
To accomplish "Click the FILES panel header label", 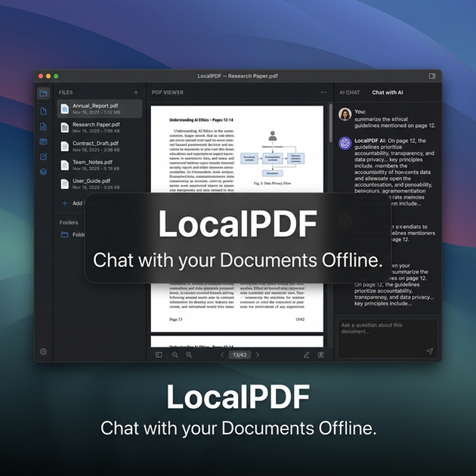I will click(x=66, y=92).
